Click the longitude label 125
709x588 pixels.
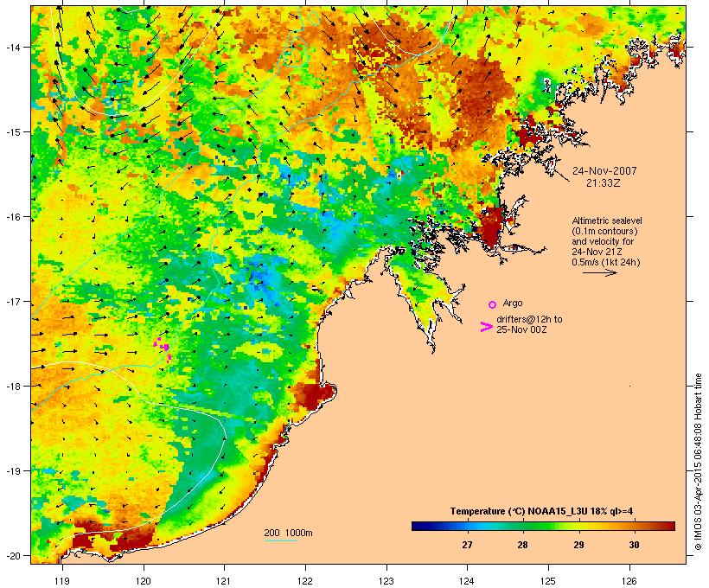[x=548, y=581]
